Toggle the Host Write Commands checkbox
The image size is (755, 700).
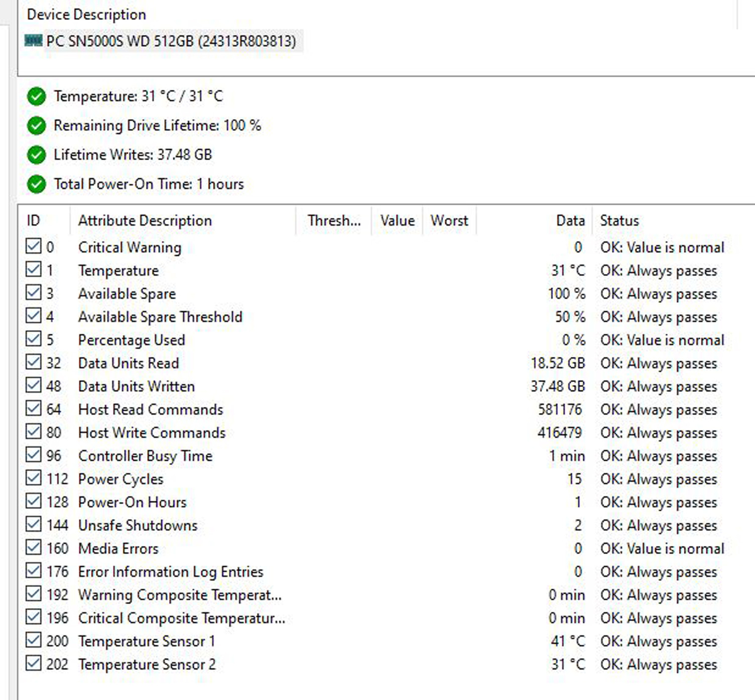click(34, 431)
